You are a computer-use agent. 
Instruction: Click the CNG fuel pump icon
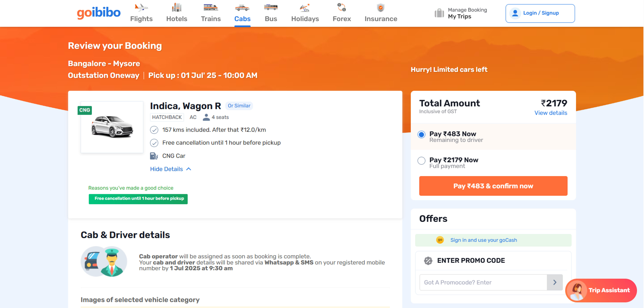click(x=154, y=156)
